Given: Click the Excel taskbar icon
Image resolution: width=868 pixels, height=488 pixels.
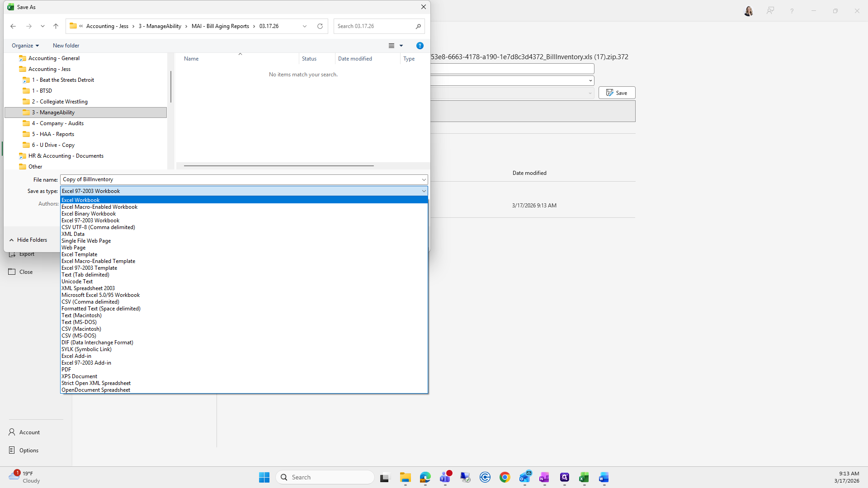Looking at the screenshot, I should coord(584,477).
